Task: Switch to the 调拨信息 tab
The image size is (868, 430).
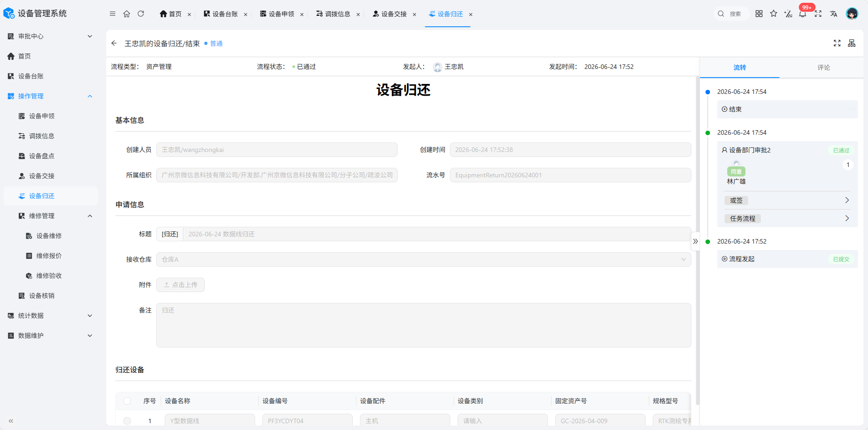Action: (x=334, y=14)
